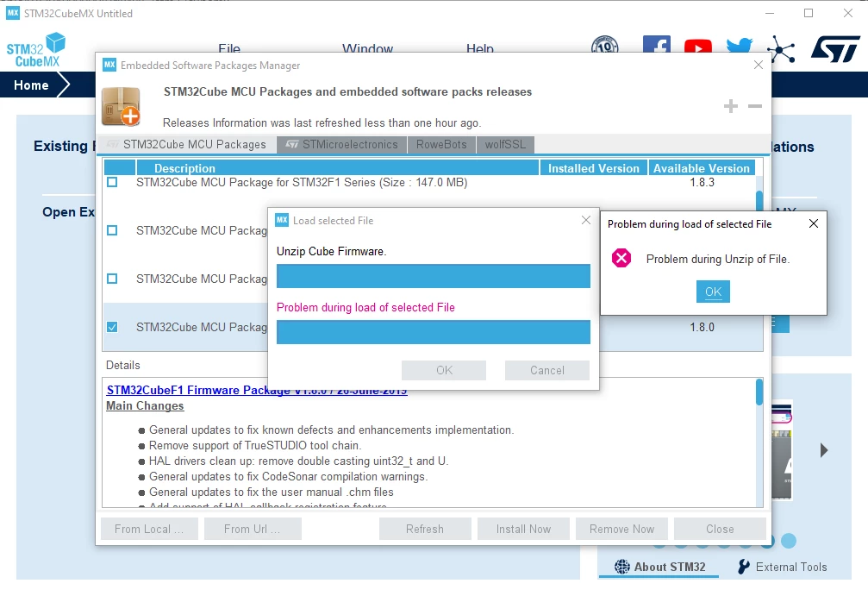
Task: Click the STM32CubeMX cube logo
Action: click(x=36, y=50)
